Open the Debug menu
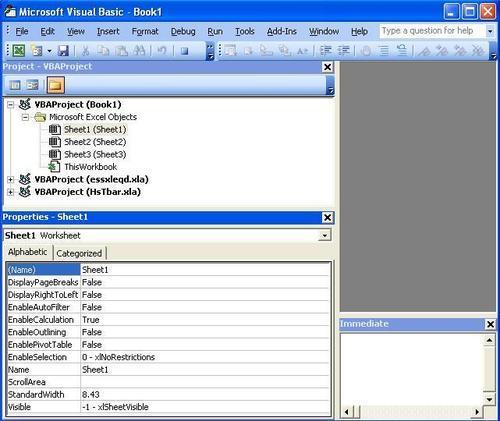500x421 pixels. point(183,31)
